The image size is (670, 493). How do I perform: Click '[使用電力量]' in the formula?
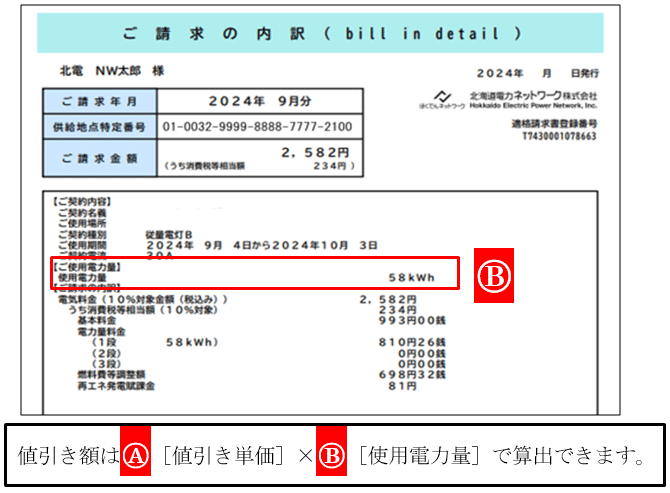pyautogui.click(x=419, y=455)
